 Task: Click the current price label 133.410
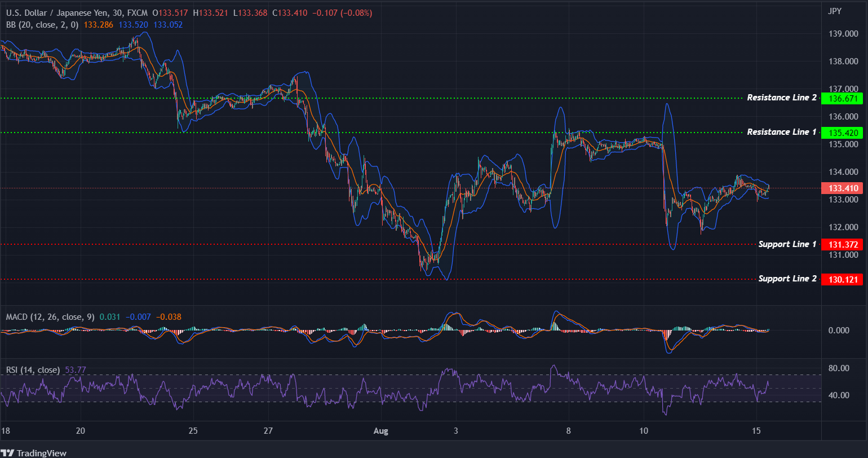coord(842,188)
